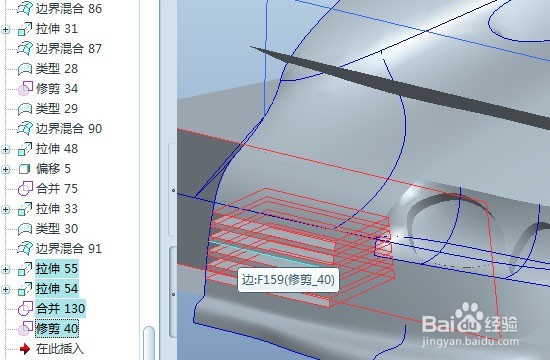Select the 修剪 40 label
Viewport: 550px width, 360px height.
coord(57,329)
